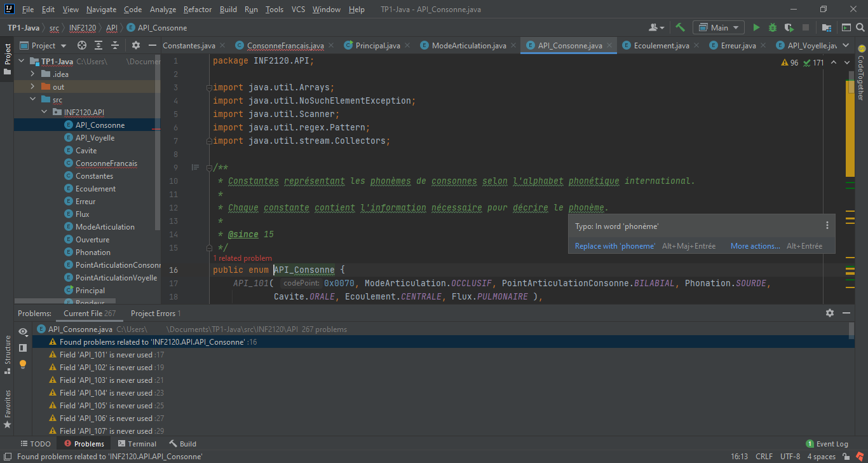
Task: Toggle the Problems view options eye icon
Action: [23, 331]
